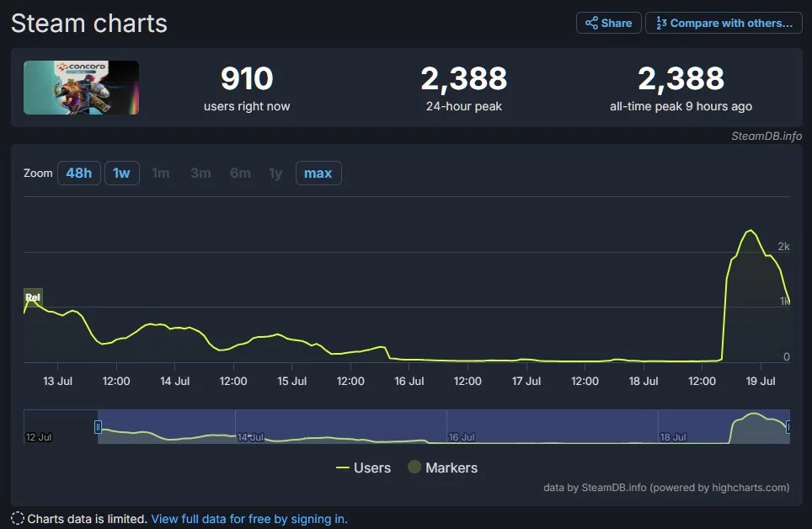Click the 19 Jul axis label
Viewport: 812px width, 529px height.
(x=761, y=381)
